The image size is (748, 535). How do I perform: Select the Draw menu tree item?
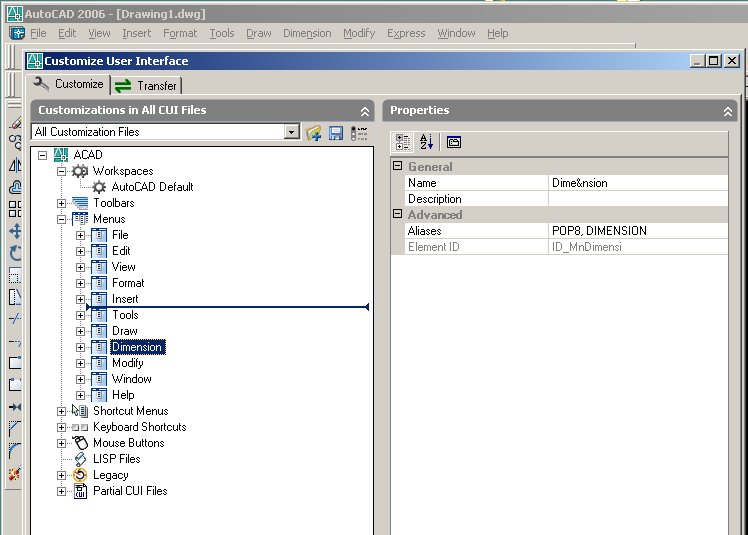click(x=125, y=331)
